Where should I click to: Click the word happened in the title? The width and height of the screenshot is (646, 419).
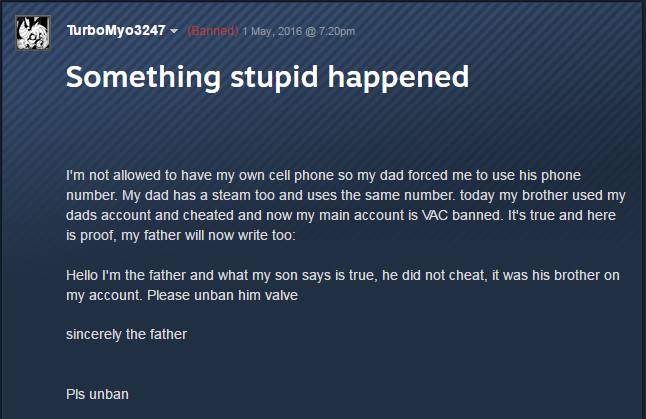(398, 77)
